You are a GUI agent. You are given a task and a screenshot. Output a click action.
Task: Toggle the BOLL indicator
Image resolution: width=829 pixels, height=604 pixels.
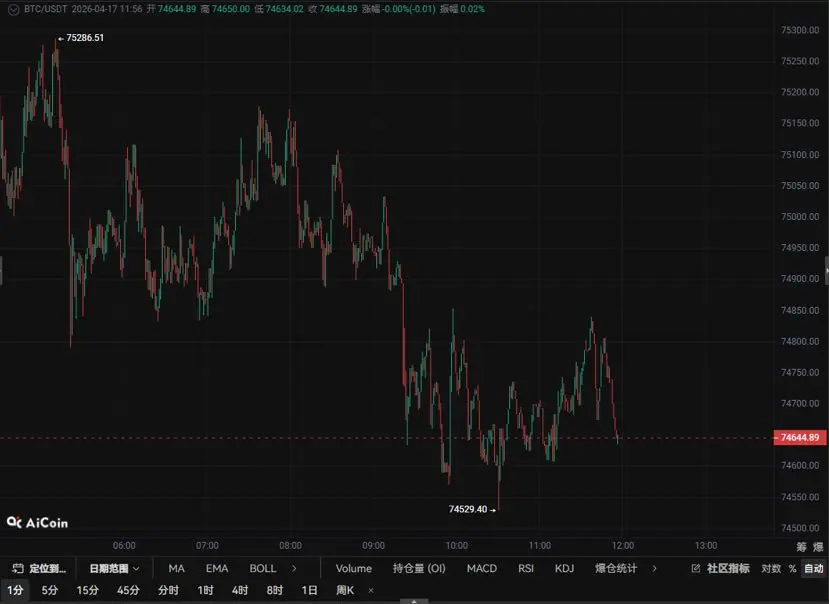[263, 569]
